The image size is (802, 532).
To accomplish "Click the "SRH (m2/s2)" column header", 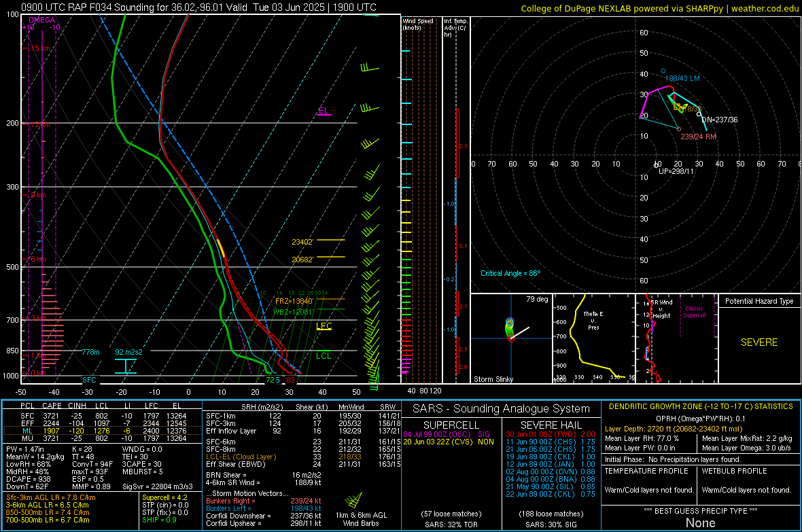I will click(262, 407).
